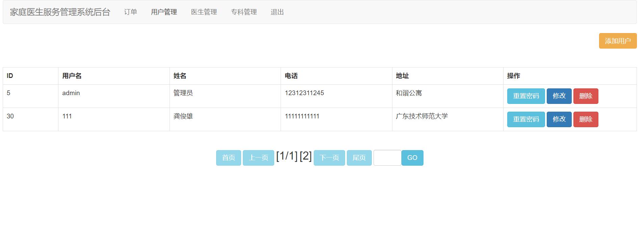The image size is (644, 252).
Task: Delete the admin user row
Action: [x=586, y=96]
